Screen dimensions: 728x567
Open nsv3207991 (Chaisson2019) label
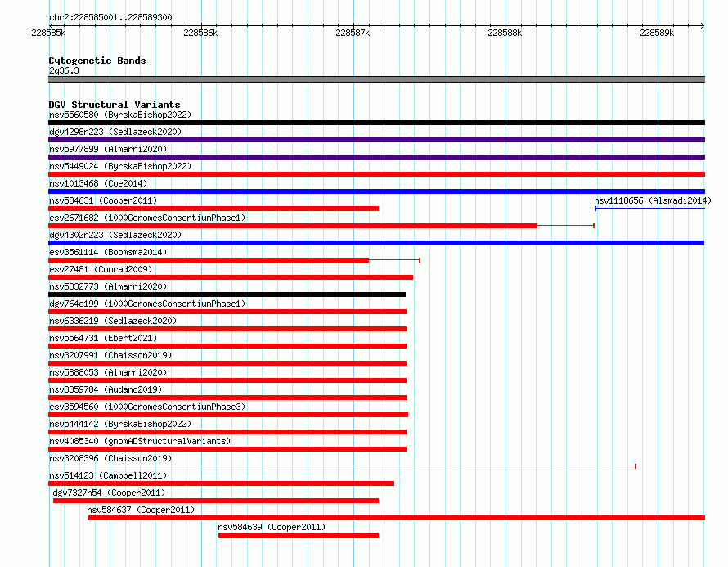[110, 355]
